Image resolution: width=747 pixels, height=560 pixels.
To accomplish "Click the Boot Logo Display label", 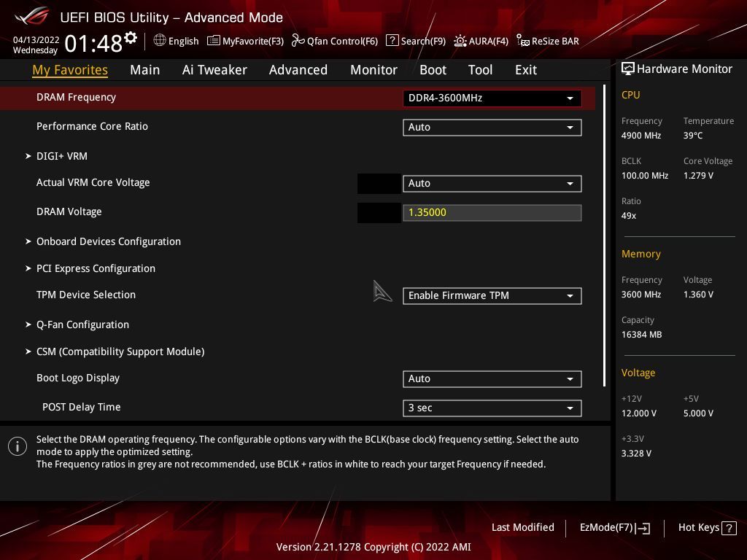I will 78,378.
